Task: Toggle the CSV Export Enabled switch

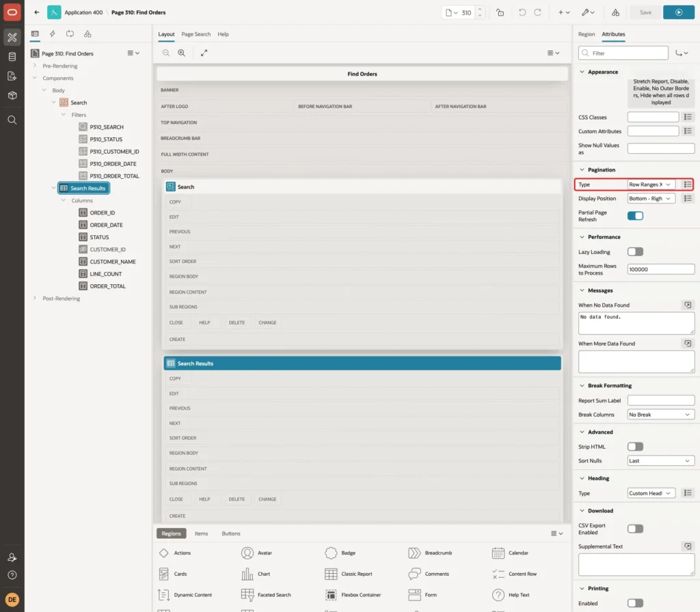Action: 635,529
